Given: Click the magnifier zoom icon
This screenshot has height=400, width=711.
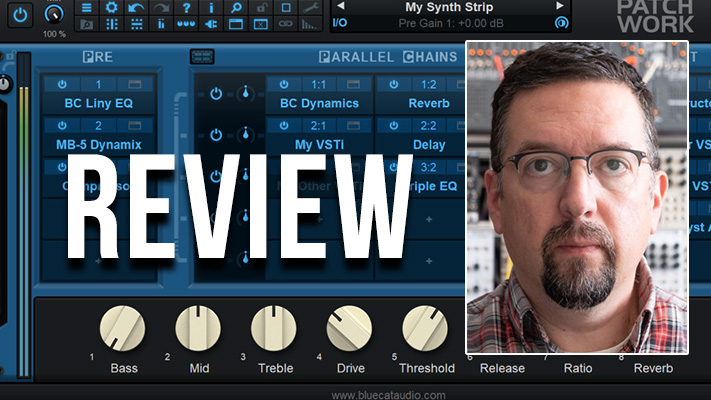Looking at the screenshot, I should click(x=235, y=7).
